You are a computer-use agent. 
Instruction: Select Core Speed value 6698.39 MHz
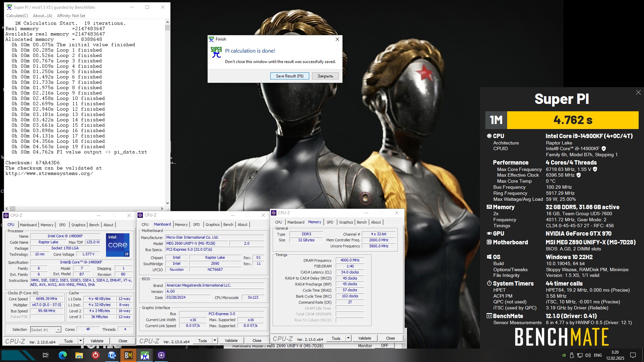47,299
